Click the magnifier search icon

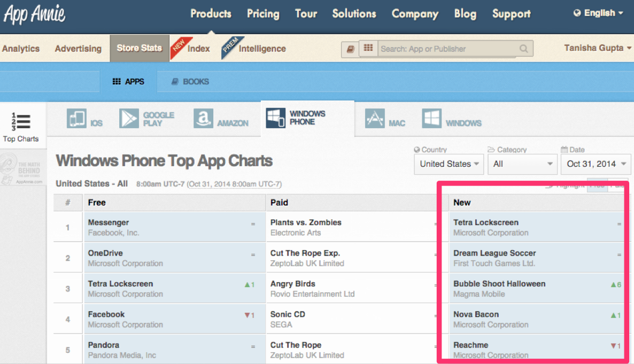click(524, 49)
